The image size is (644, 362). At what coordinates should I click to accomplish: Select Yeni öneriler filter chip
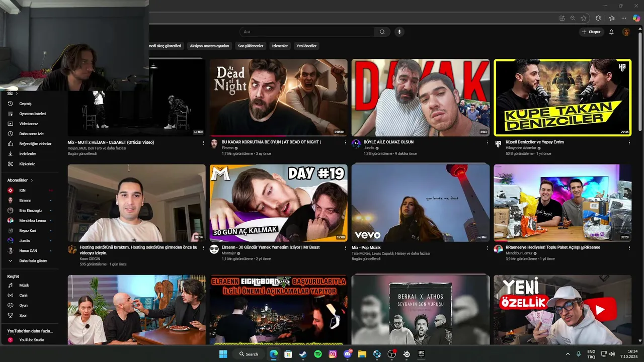pyautogui.click(x=306, y=46)
